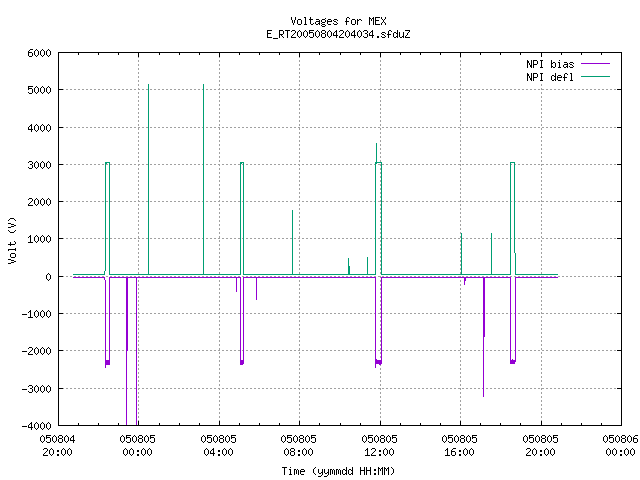Click the '050806 00:00' x-axis tick label
This screenshot has height=480, width=640.
[x=620, y=446]
